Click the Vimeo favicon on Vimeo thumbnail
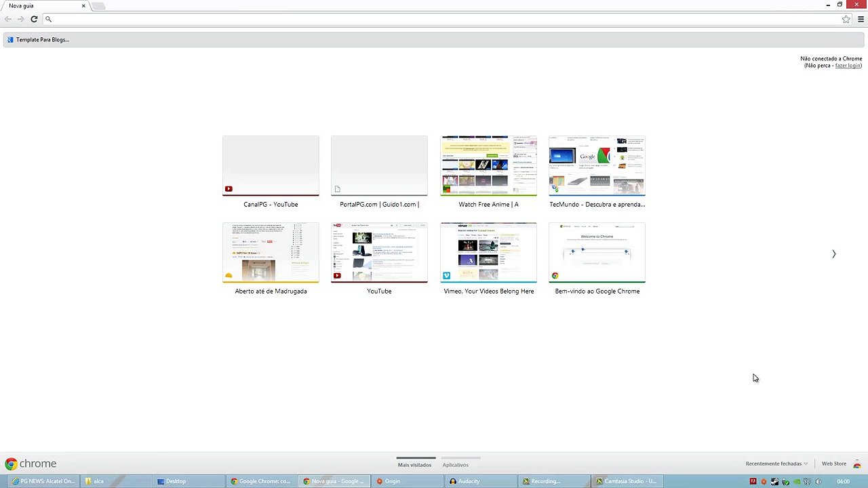This screenshot has width=868, height=488. click(x=446, y=276)
